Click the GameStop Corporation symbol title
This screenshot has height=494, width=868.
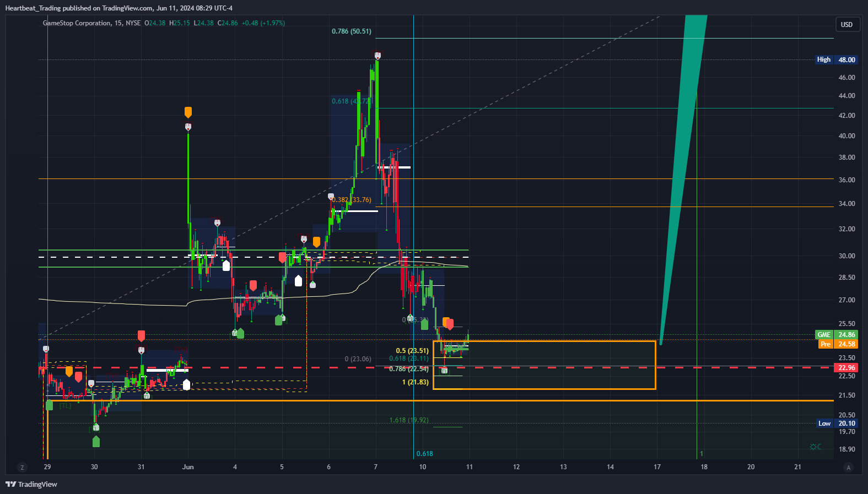click(x=77, y=23)
